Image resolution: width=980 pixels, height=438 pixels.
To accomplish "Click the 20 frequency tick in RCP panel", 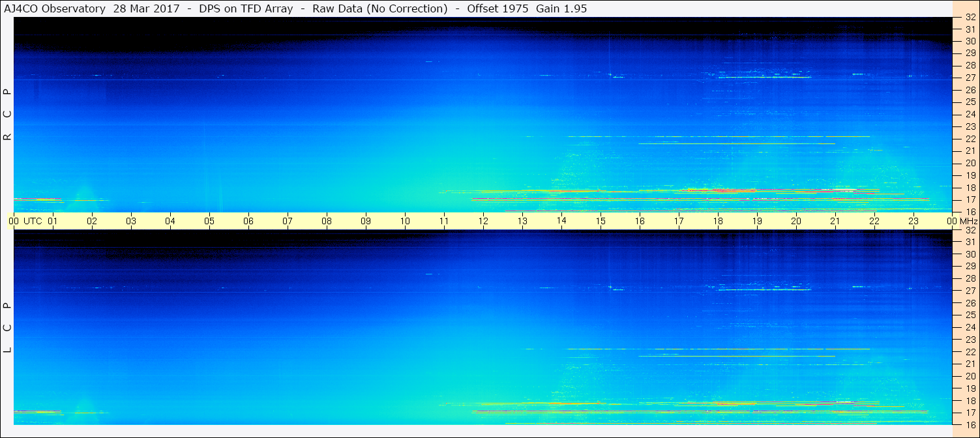I will (970, 163).
